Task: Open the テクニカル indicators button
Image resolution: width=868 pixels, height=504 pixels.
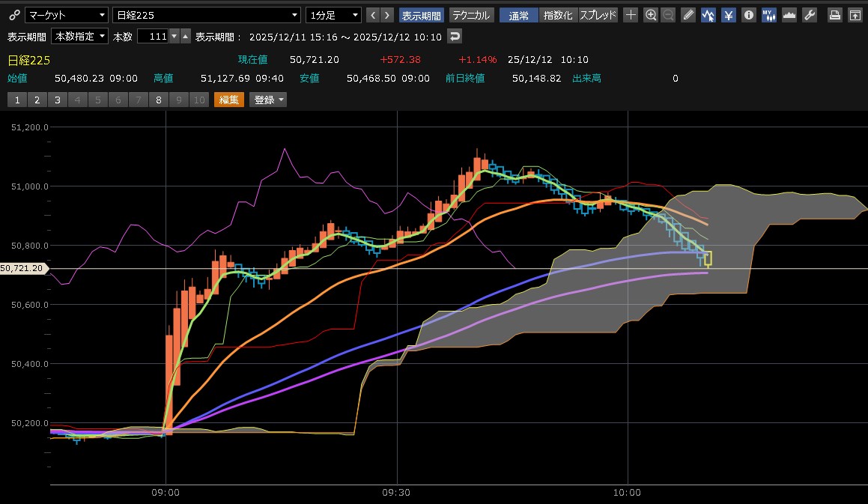Action: point(471,15)
